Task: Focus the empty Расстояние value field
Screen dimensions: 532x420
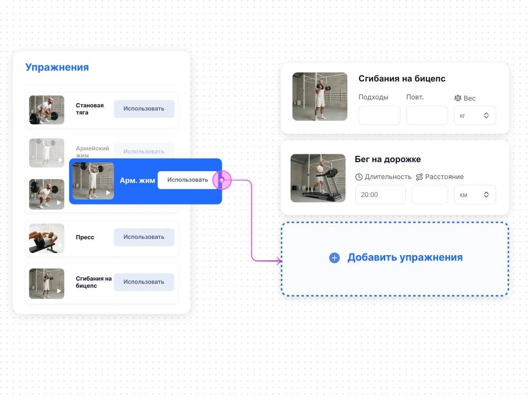Action: pyautogui.click(x=430, y=194)
